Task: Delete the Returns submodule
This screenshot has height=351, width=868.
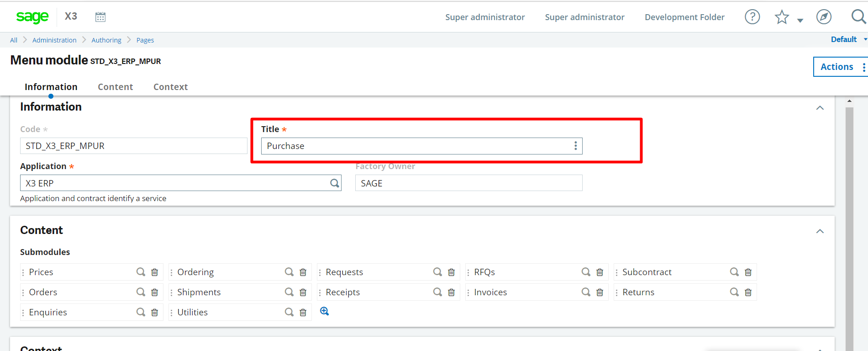Action: click(748, 292)
